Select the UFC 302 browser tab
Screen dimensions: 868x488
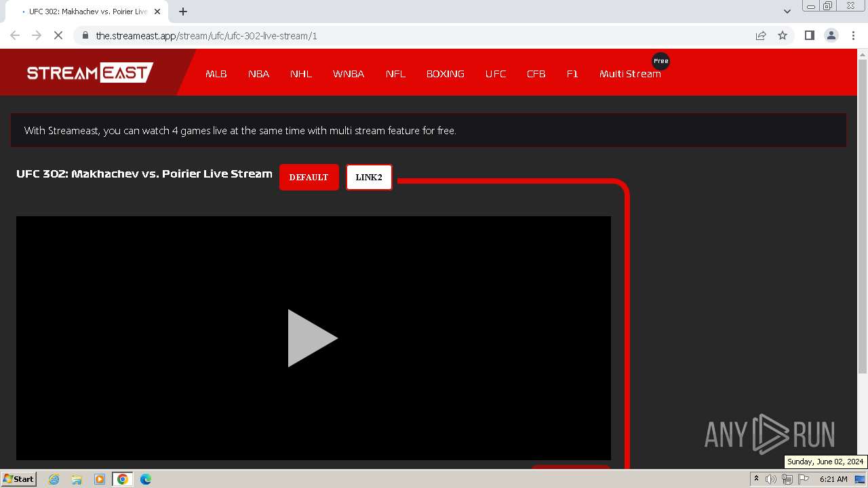click(87, 12)
